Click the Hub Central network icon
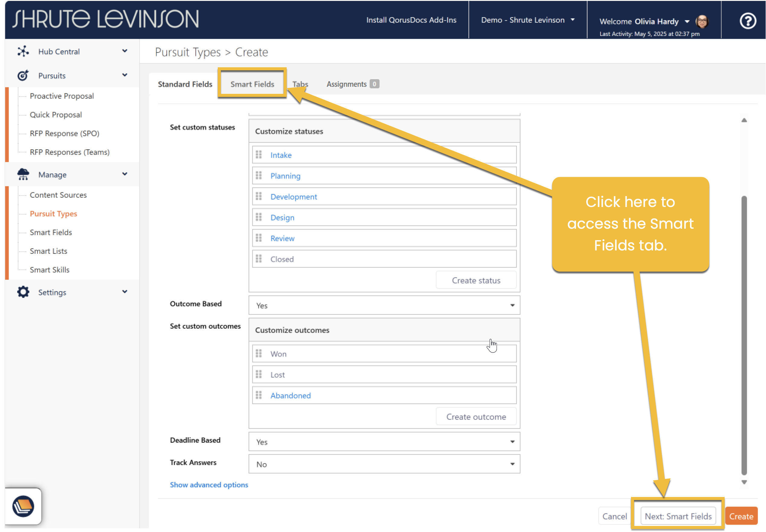The width and height of the screenshot is (766, 532). (23, 51)
